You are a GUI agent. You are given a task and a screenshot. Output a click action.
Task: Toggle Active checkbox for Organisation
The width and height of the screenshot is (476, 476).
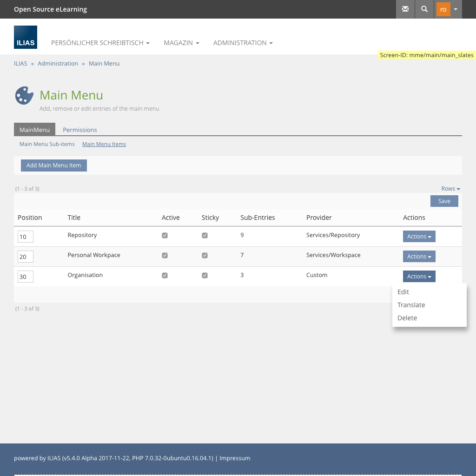165,276
